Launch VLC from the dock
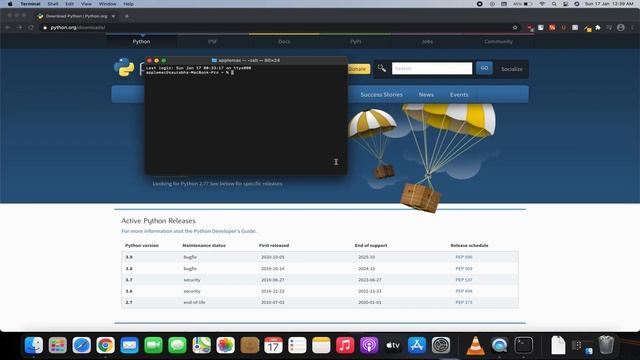Image resolution: width=640 pixels, height=360 pixels. 476,345
